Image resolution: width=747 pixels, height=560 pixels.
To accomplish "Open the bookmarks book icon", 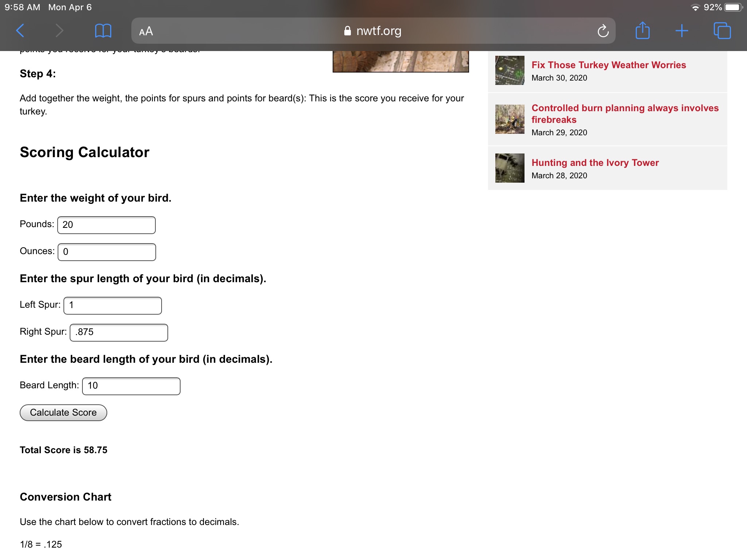I will 103,31.
